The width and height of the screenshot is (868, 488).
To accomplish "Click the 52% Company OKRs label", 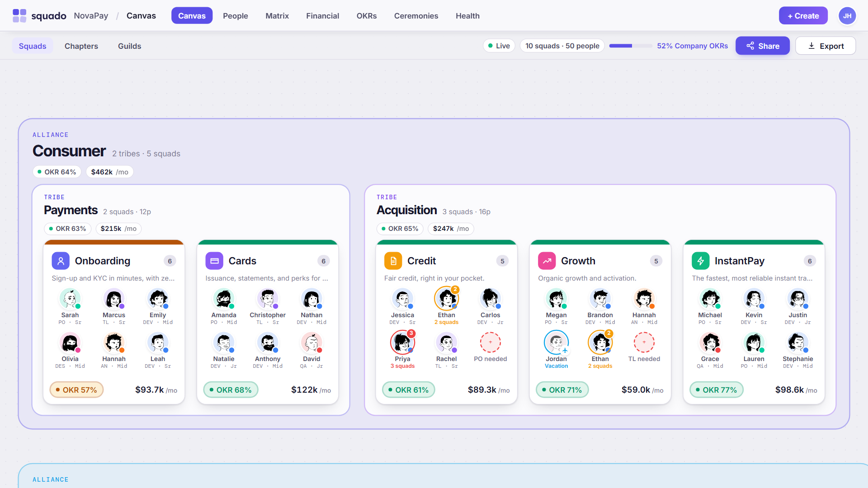I will pyautogui.click(x=693, y=46).
